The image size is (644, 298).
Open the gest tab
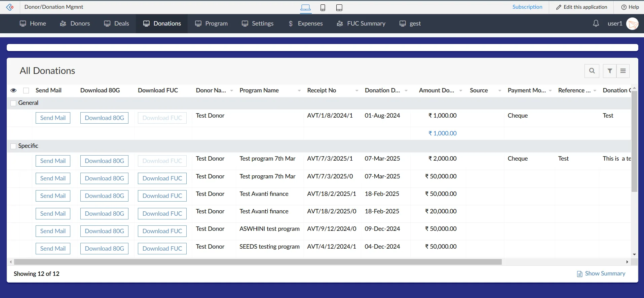[x=410, y=24]
